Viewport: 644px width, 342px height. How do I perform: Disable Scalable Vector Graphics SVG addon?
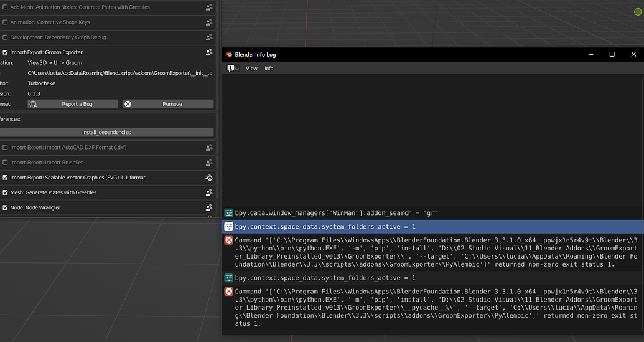click(5, 178)
